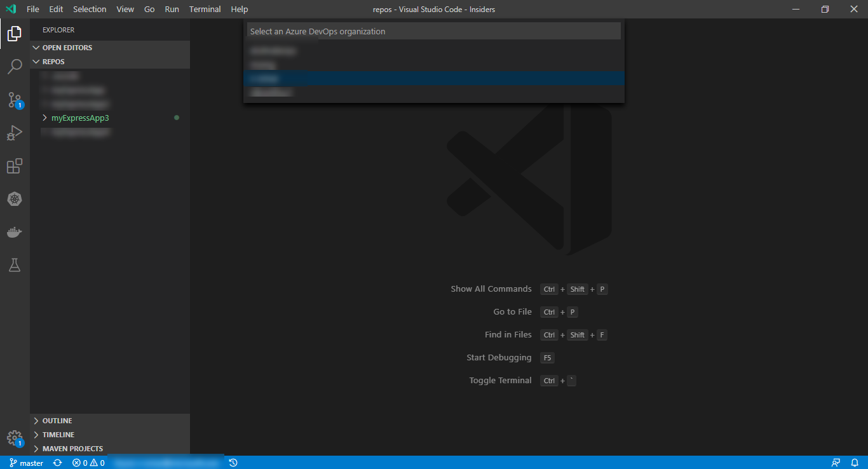This screenshot has width=868, height=469.
Task: Click the Explorer panel title
Action: point(58,30)
